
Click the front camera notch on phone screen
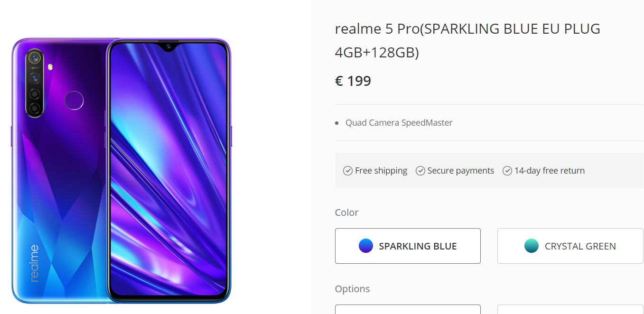click(168, 46)
